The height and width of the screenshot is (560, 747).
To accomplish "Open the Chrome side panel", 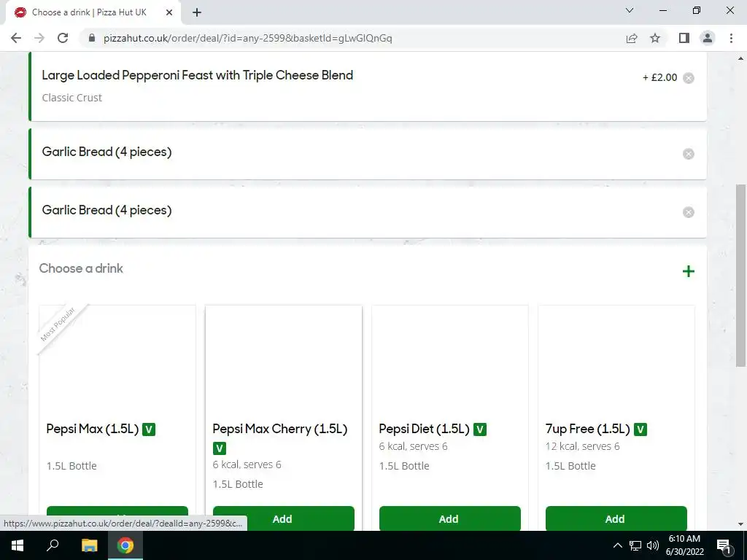I will 684,38.
